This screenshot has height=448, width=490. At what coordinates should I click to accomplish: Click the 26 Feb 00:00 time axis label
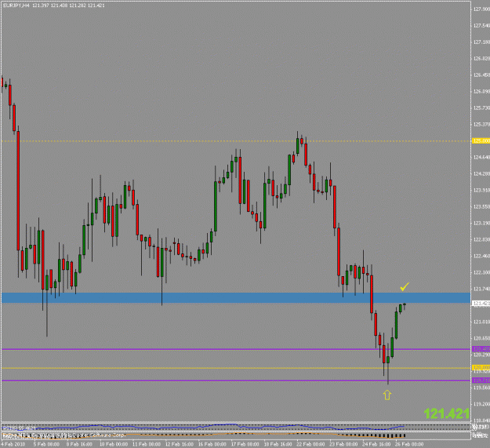pyautogui.click(x=409, y=444)
